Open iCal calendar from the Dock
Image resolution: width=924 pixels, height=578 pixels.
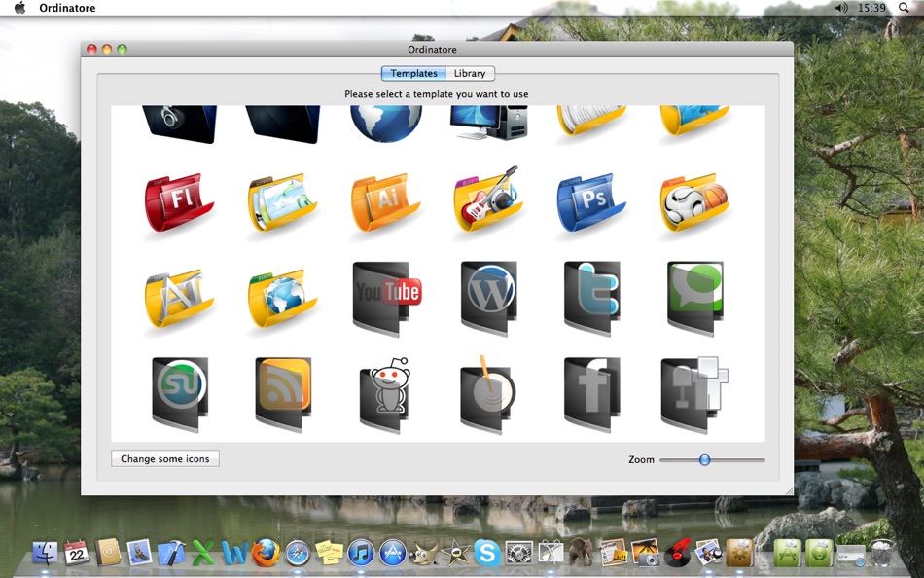[76, 554]
